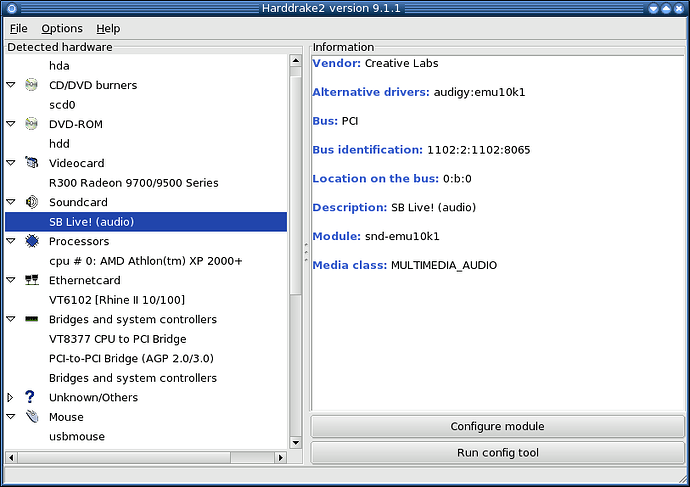
Task: Collapse the Processors tree node
Action: (x=10, y=241)
